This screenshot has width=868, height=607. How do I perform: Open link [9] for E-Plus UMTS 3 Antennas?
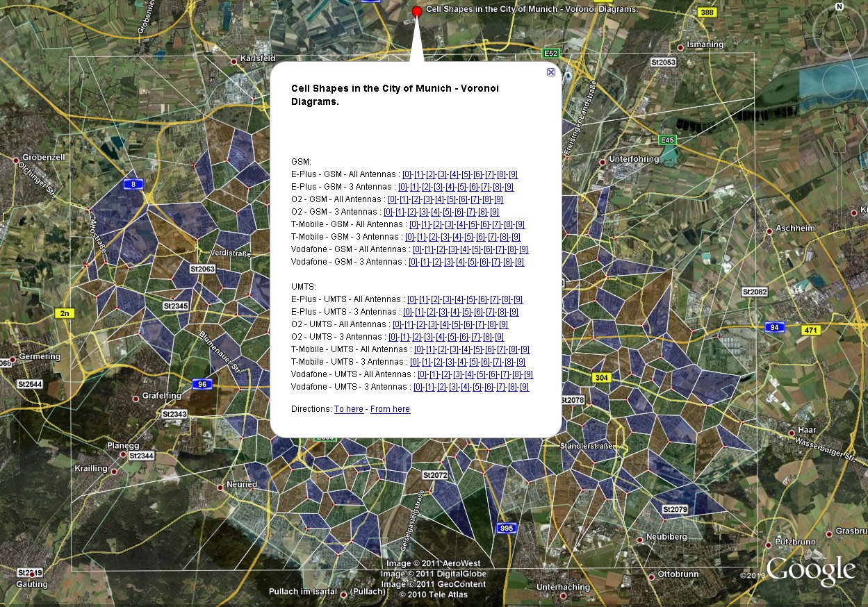click(x=514, y=312)
